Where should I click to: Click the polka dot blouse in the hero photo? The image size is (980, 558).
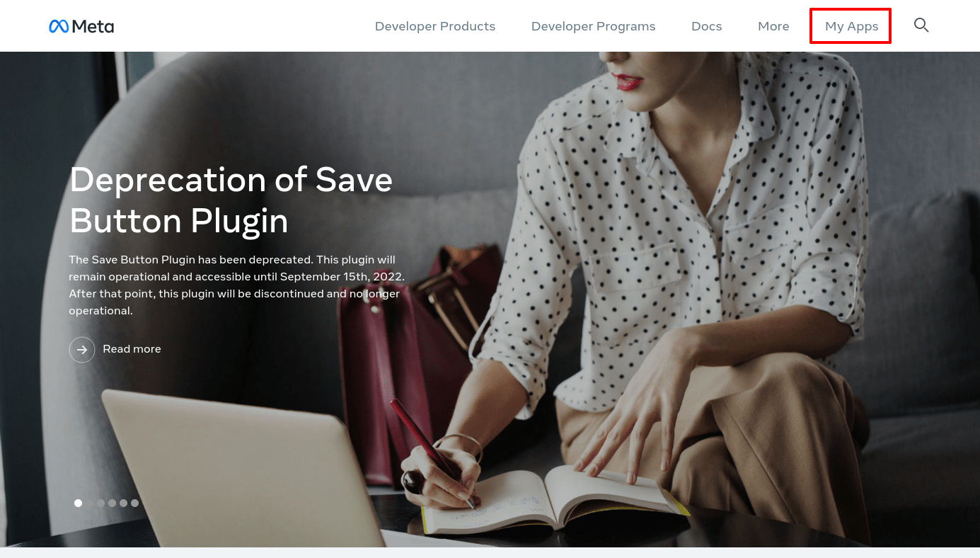coord(679,212)
